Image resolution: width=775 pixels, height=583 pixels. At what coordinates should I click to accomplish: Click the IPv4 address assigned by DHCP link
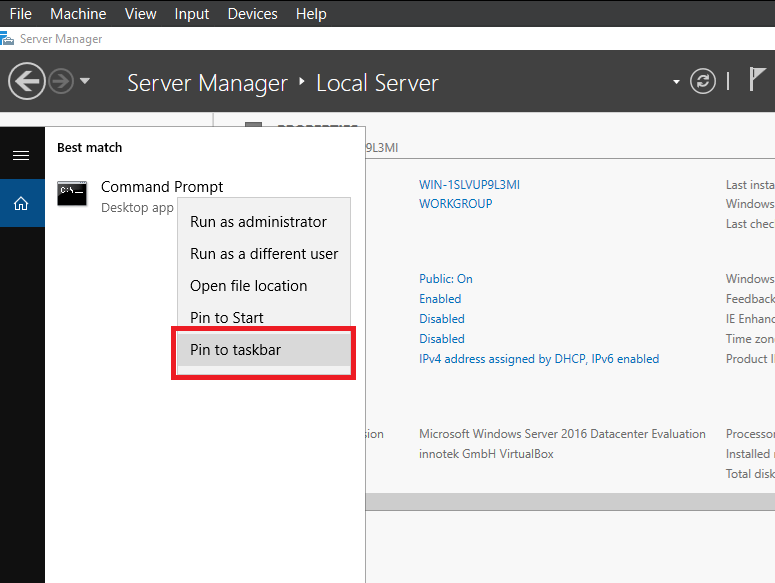pos(539,359)
